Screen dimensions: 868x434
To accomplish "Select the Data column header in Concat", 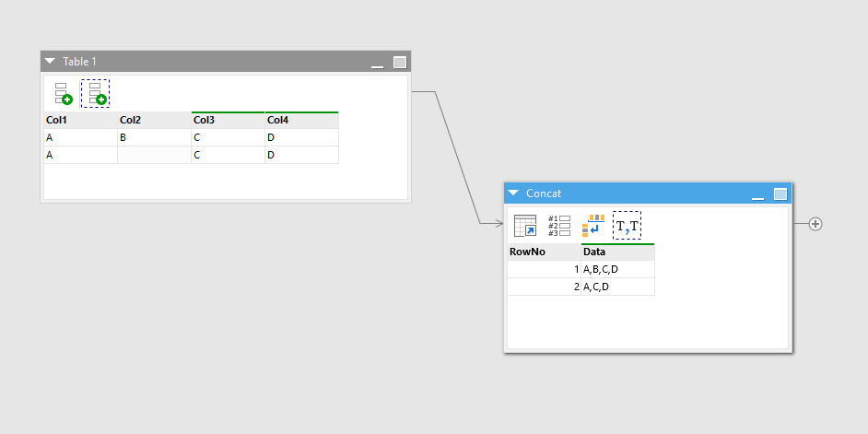I will pos(617,252).
